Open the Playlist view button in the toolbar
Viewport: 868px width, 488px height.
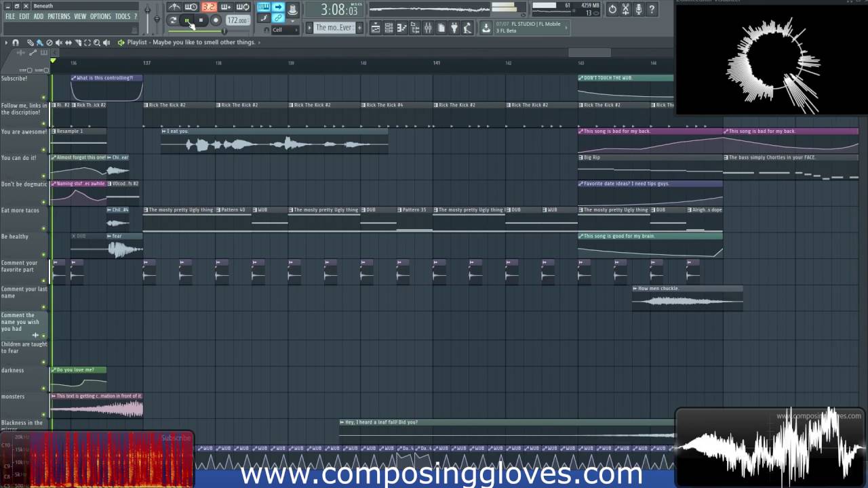(376, 28)
